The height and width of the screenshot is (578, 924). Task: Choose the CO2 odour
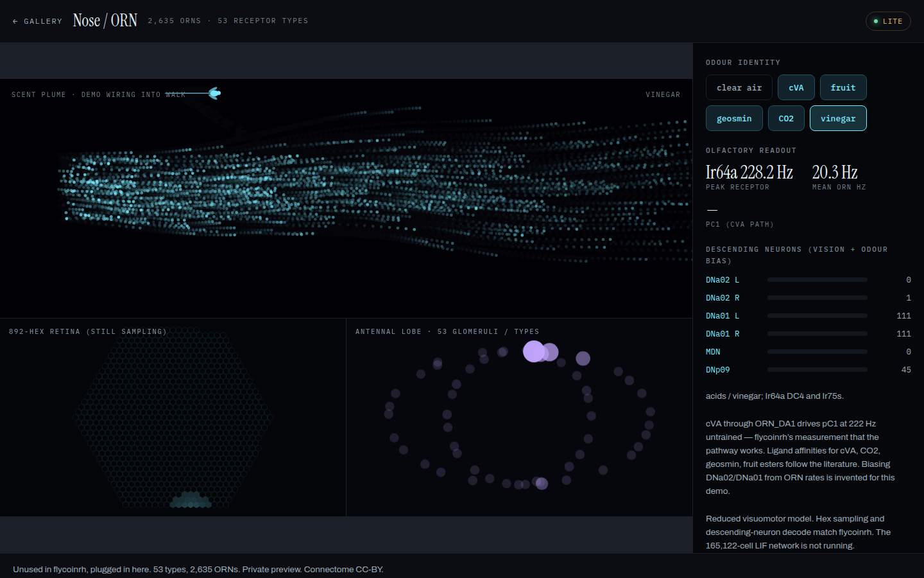(x=786, y=118)
